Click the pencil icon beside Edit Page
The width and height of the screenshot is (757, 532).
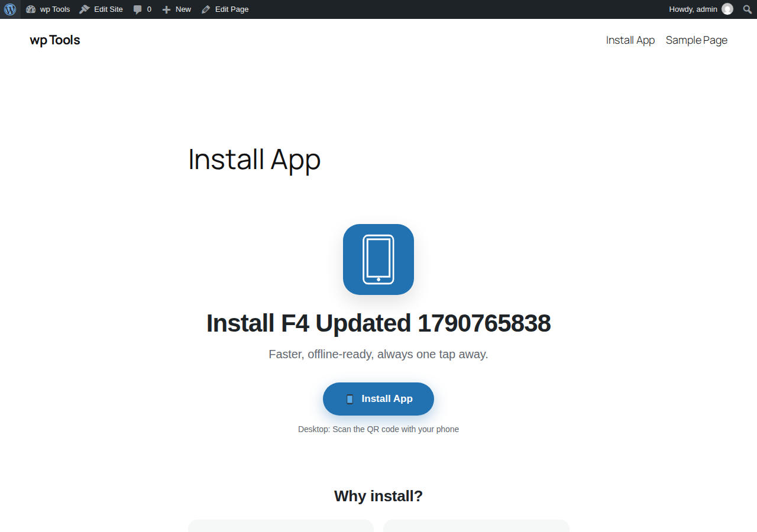[x=206, y=9]
